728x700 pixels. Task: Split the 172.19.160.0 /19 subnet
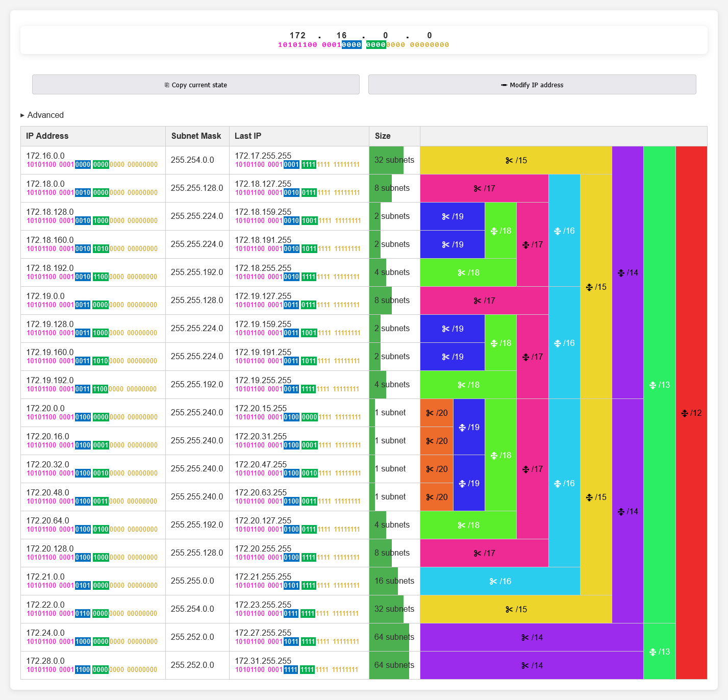[453, 357]
